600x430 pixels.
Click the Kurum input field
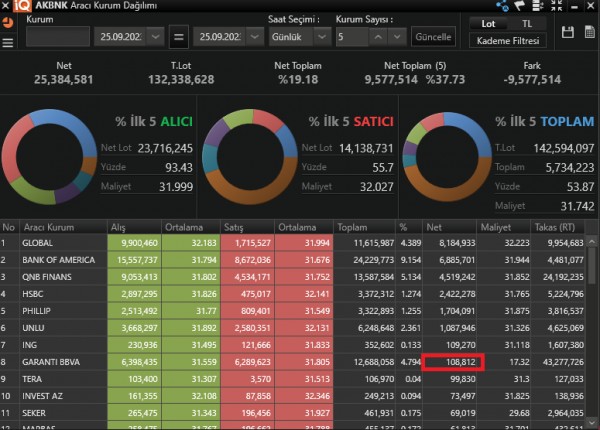(x=58, y=37)
